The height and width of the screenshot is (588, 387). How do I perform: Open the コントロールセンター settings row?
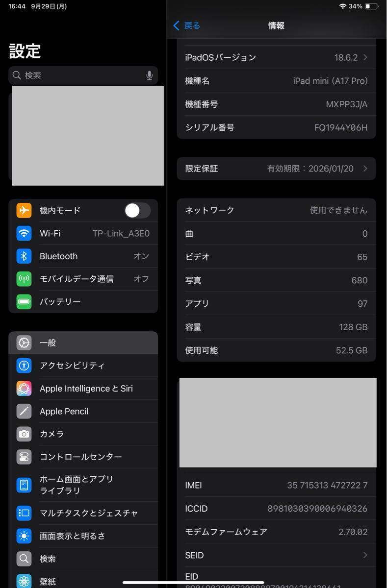coord(83,457)
